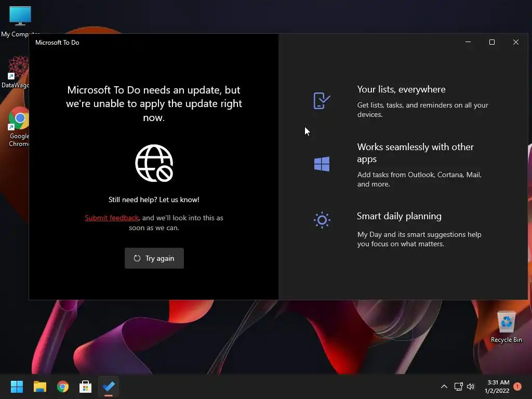Open File Explorer from the taskbar
The width and height of the screenshot is (532, 399).
(39, 387)
